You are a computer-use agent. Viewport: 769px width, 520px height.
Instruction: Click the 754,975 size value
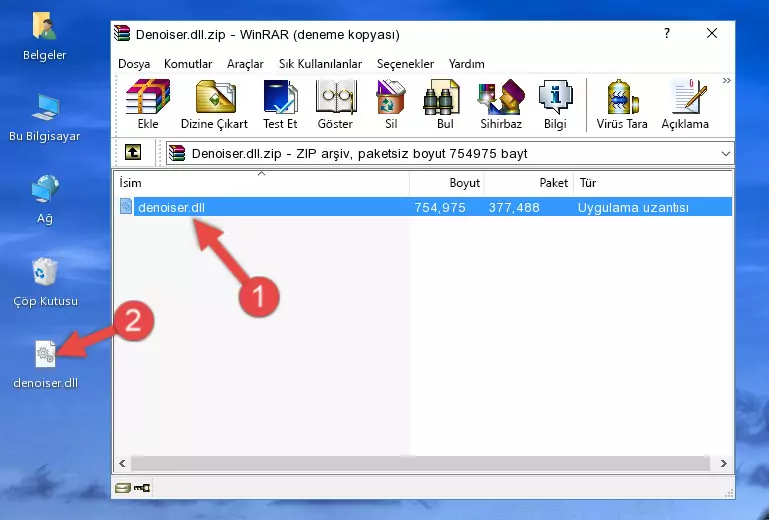point(439,208)
